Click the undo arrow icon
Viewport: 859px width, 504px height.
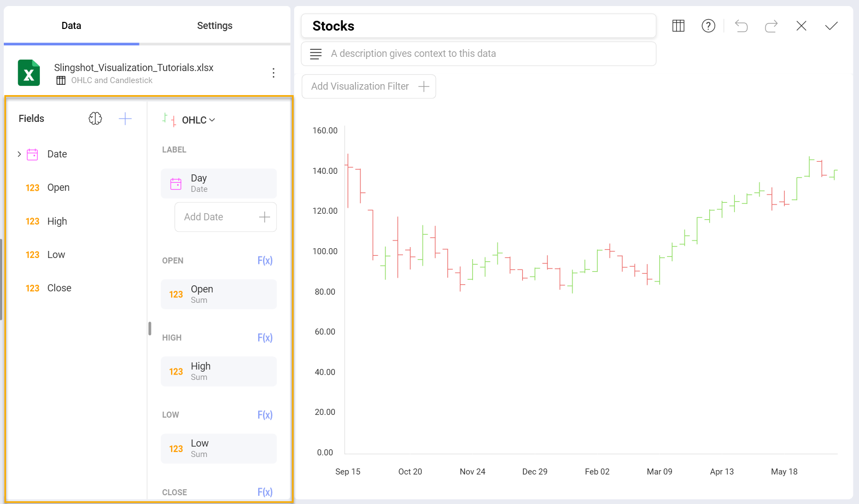(741, 26)
